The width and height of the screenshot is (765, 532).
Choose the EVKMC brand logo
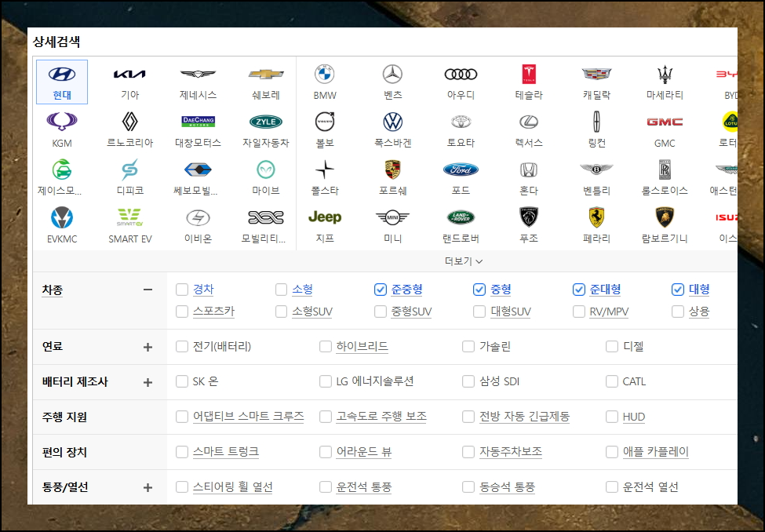(62, 217)
